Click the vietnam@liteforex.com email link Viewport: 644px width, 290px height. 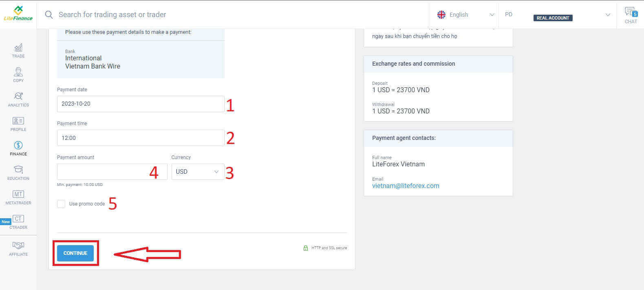[406, 186]
